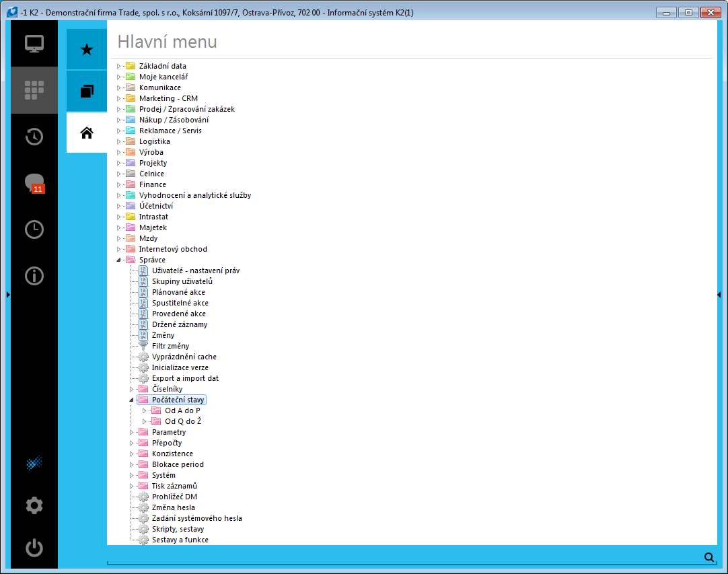Select Mzdy tree item
The image size is (728, 574).
tap(149, 238)
